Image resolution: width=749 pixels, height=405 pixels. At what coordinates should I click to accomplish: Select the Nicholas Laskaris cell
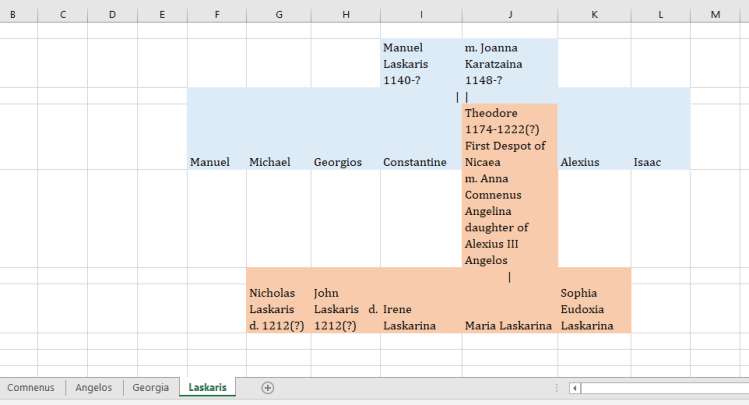click(278, 309)
